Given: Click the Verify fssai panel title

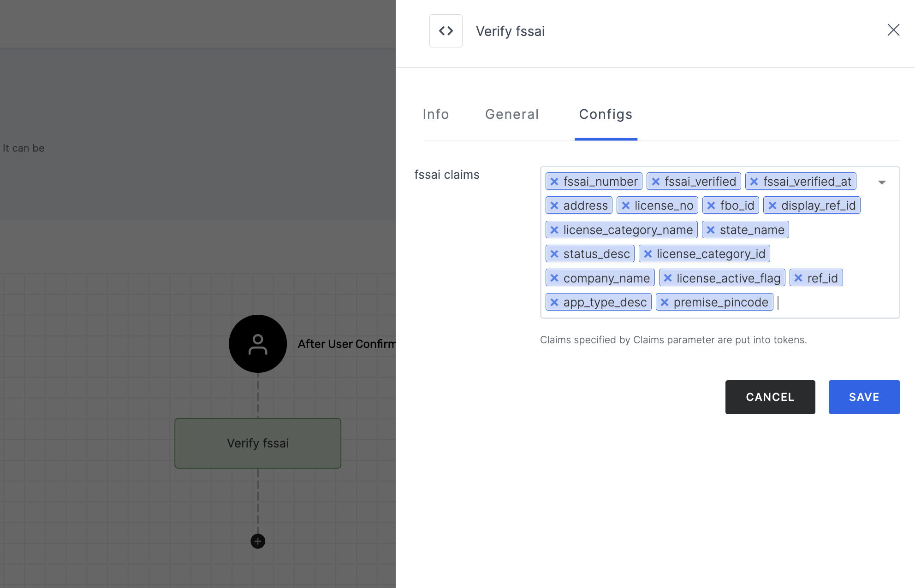Looking at the screenshot, I should 510,31.
